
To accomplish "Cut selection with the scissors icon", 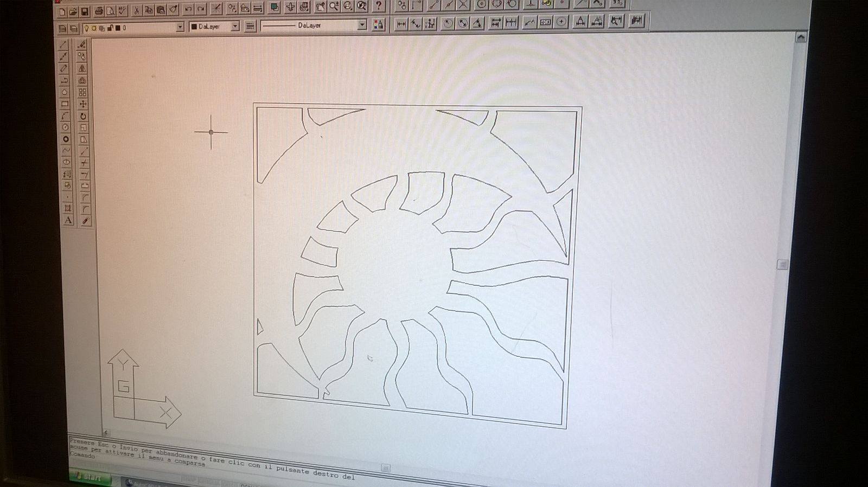I will click(136, 10).
